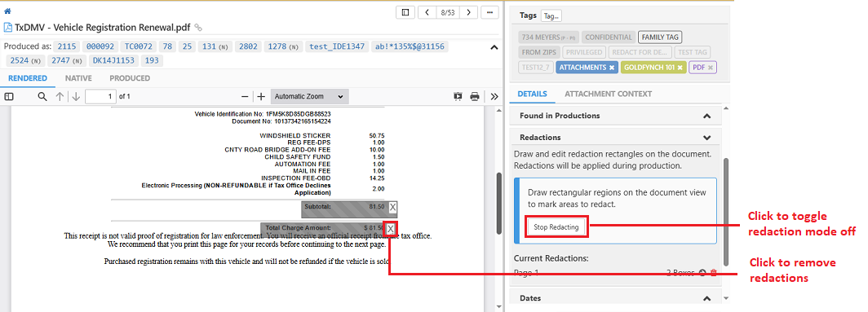Collapse the Found in Productions section
The image size is (868, 312).
pyautogui.click(x=707, y=116)
